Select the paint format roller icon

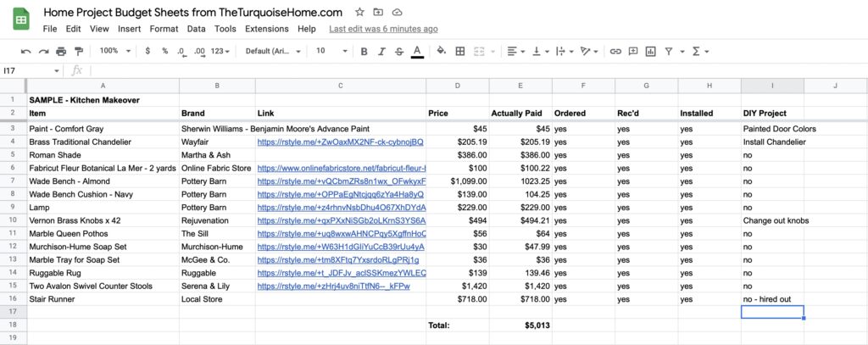[79, 52]
